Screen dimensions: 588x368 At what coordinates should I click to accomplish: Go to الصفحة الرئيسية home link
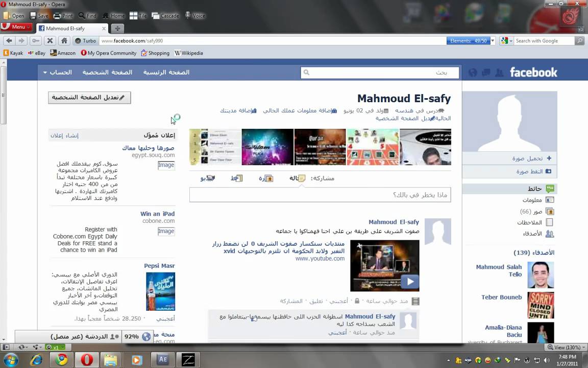coord(166,72)
